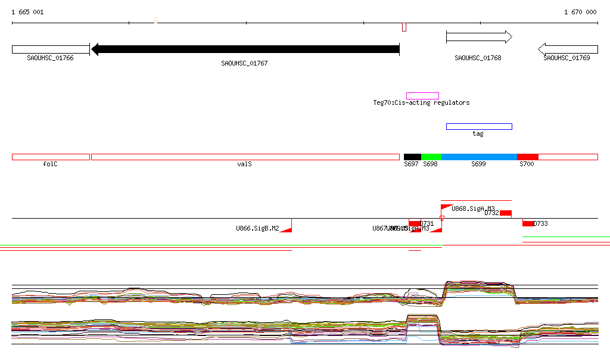Click the U866.SigB.M2 promoter triangle marker
The height and width of the screenshot is (364, 610).
pyautogui.click(x=287, y=226)
